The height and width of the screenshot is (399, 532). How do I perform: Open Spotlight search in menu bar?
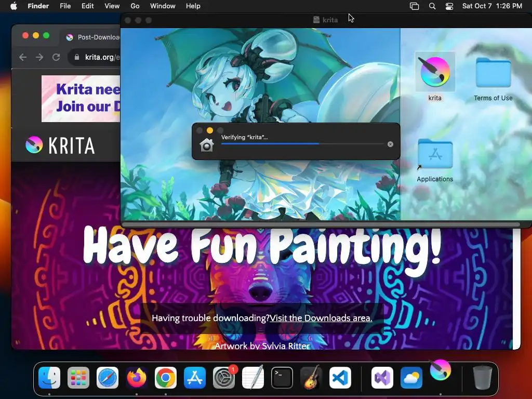pyautogui.click(x=432, y=6)
